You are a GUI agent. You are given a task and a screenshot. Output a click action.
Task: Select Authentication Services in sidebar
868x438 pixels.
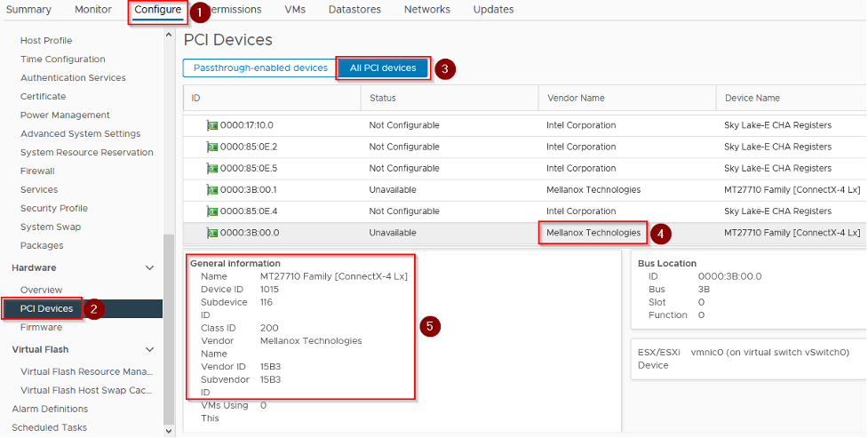pyautogui.click(x=73, y=78)
